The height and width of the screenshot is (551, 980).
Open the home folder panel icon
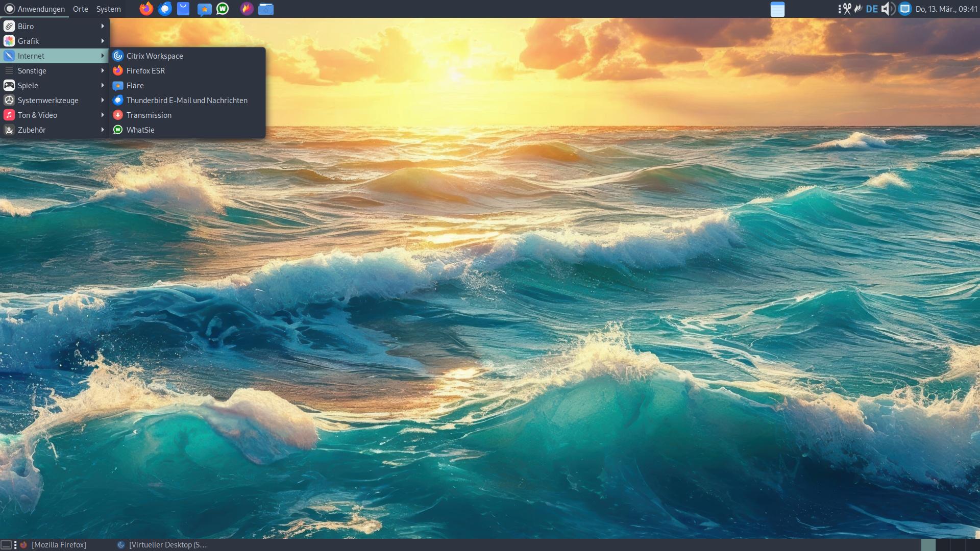266,9
